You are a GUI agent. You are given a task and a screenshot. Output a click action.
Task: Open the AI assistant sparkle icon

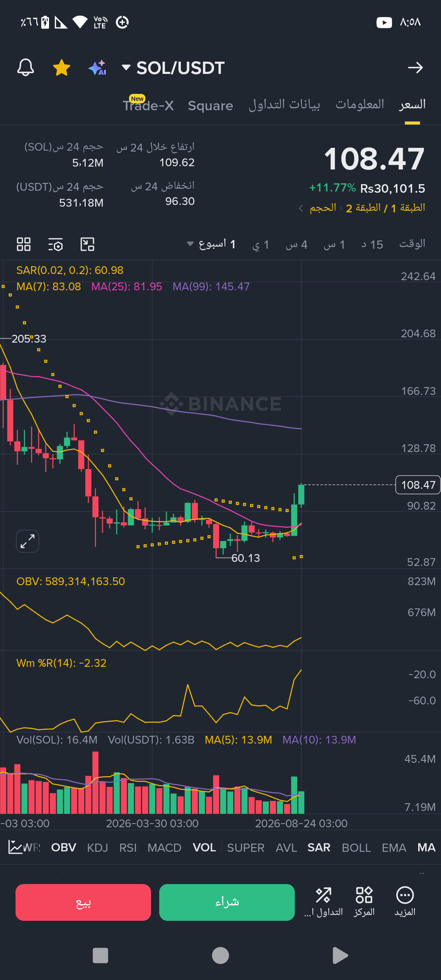click(x=98, y=67)
